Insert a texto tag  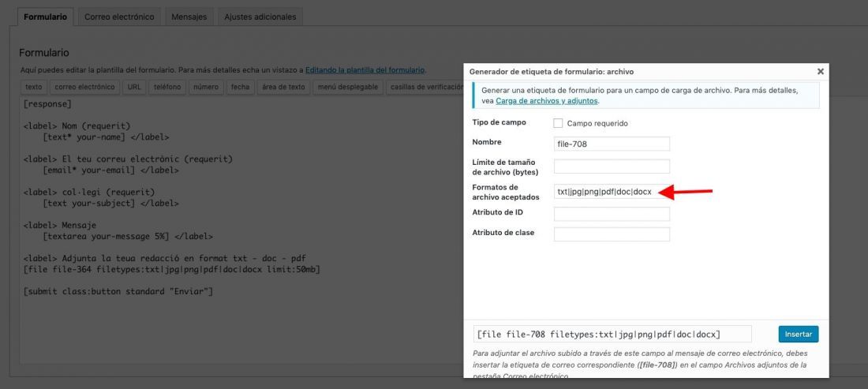[34, 87]
